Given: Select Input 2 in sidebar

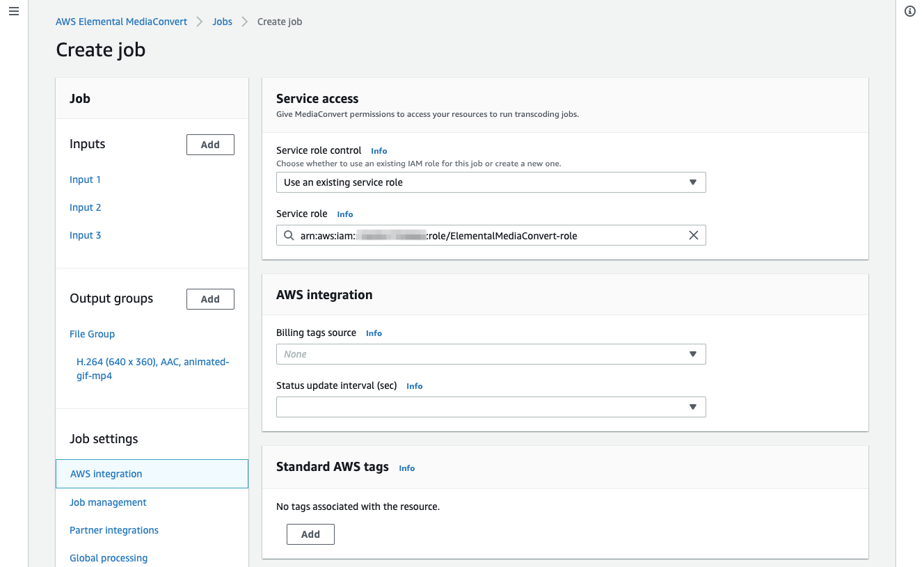Looking at the screenshot, I should coord(85,207).
